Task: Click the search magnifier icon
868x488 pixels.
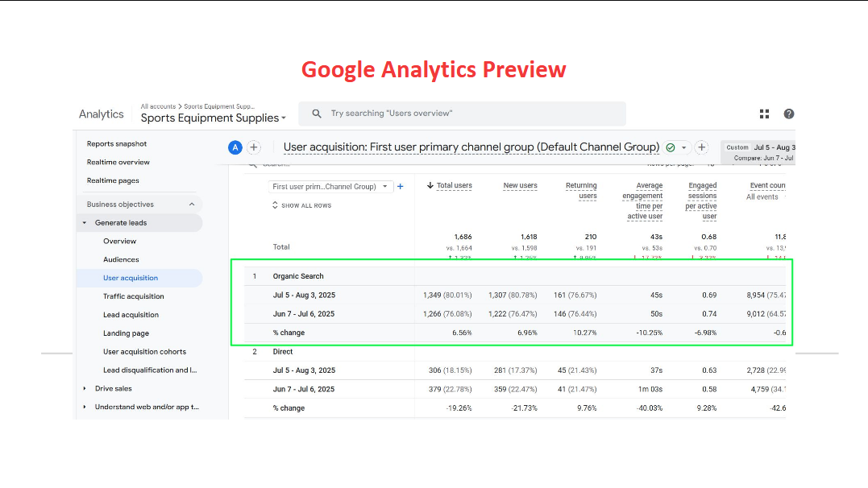Action: (317, 114)
